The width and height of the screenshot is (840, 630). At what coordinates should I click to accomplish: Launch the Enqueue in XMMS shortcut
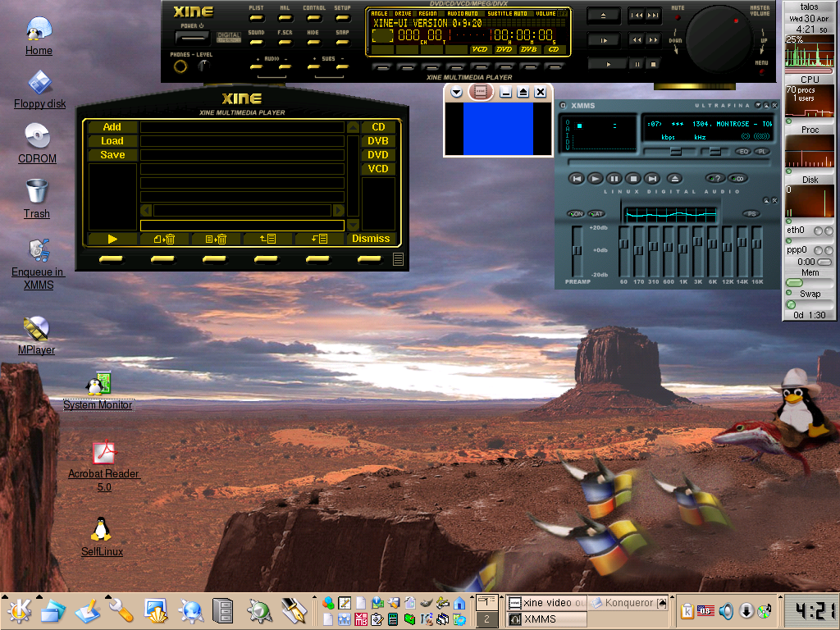39,265
